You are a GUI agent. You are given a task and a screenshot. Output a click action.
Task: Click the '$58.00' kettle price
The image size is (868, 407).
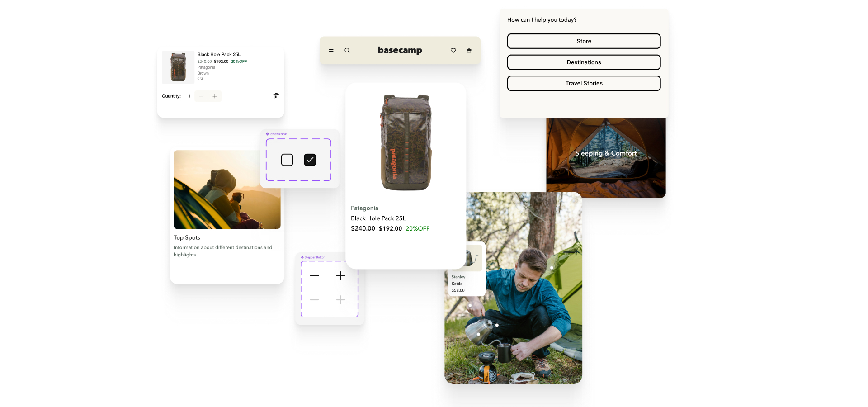click(x=458, y=290)
